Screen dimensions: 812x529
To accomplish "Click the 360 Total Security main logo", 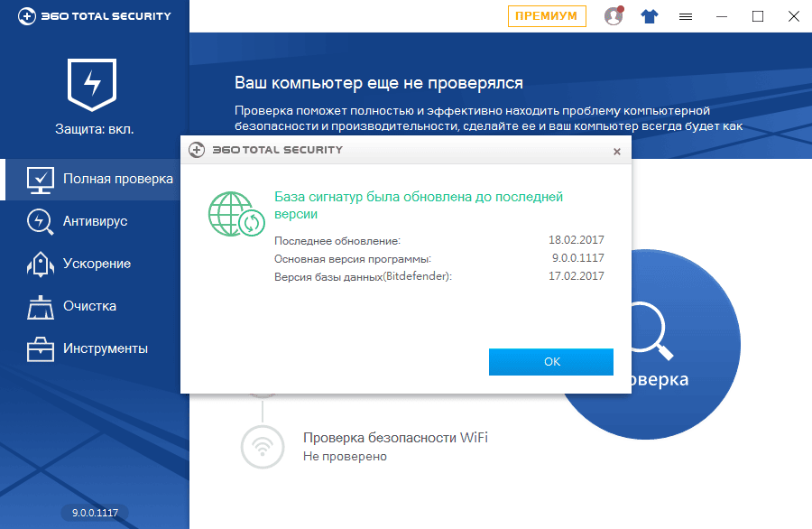I will pyautogui.click(x=94, y=16).
